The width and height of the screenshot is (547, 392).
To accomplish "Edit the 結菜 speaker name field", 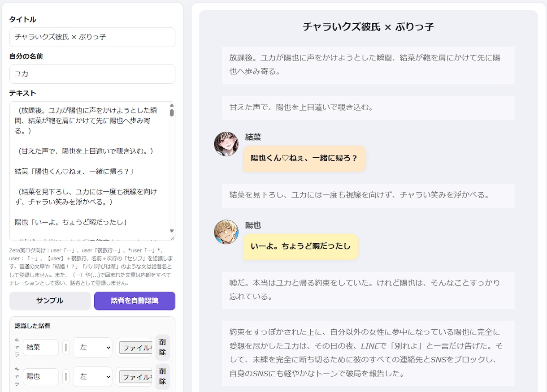I will click(41, 347).
